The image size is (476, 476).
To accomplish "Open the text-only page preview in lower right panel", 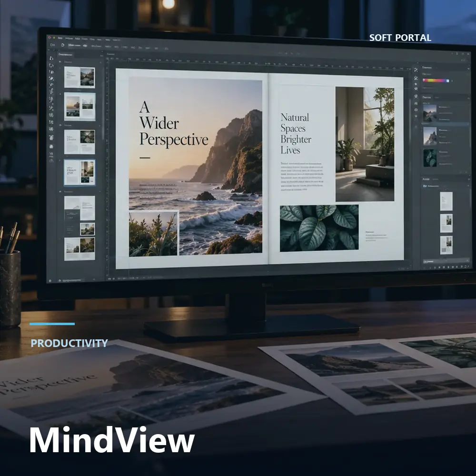I will click(x=446, y=201).
